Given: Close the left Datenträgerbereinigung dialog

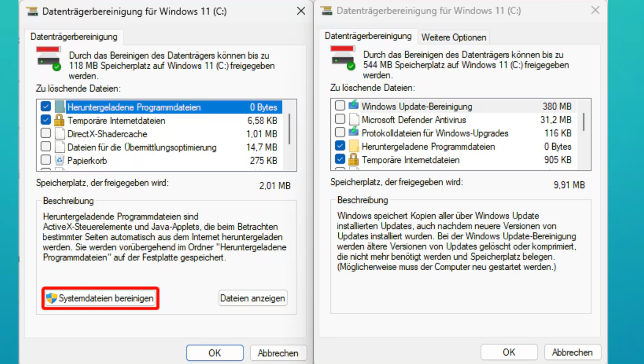Looking at the screenshot, I should coord(300,11).
